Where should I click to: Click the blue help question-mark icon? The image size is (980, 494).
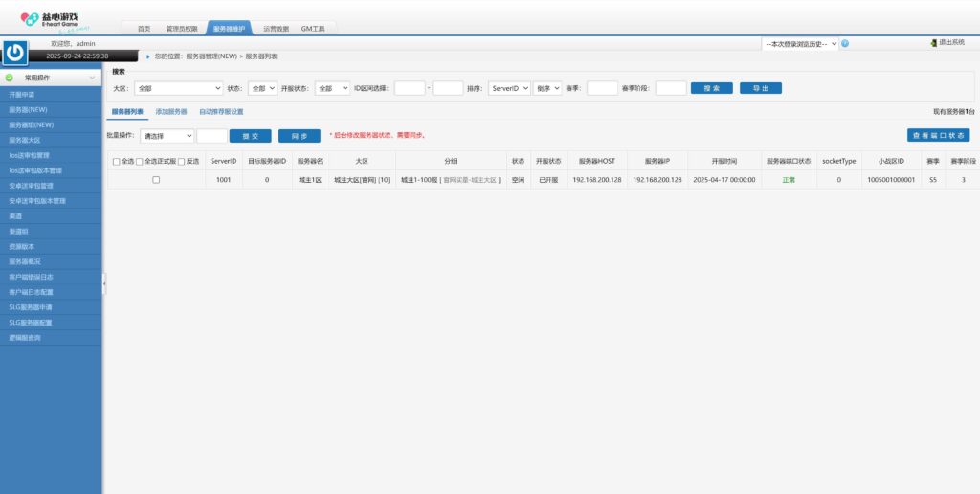845,43
